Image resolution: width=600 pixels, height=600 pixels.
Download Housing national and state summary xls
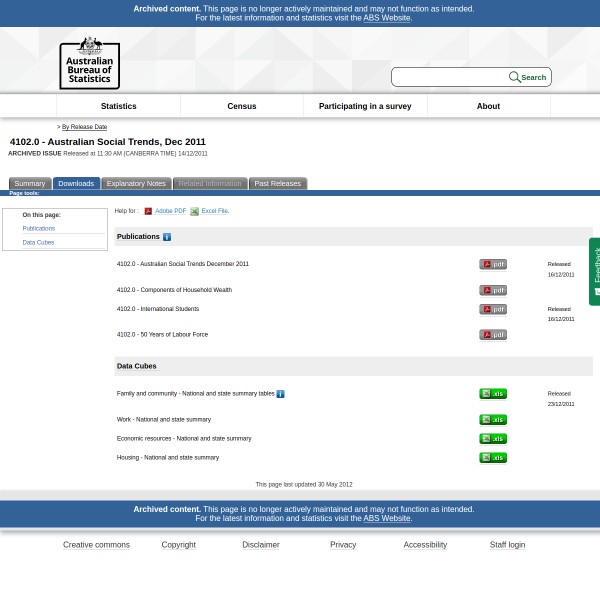click(492, 458)
